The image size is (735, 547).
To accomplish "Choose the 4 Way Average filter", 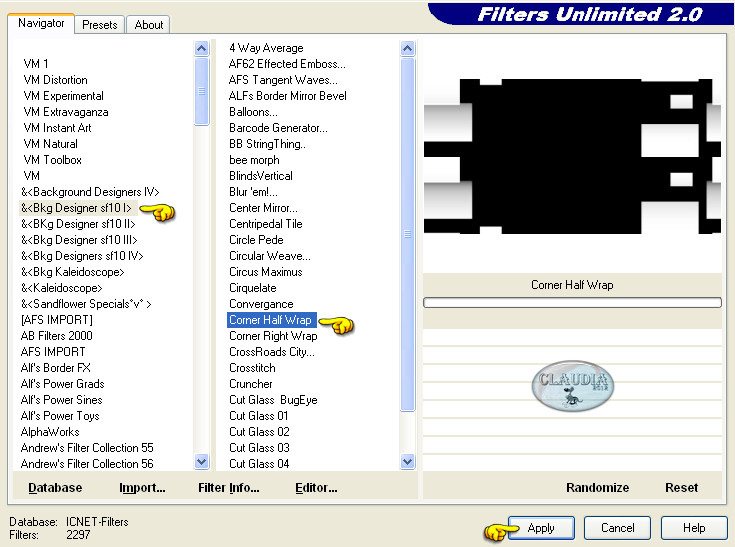I will [x=266, y=48].
